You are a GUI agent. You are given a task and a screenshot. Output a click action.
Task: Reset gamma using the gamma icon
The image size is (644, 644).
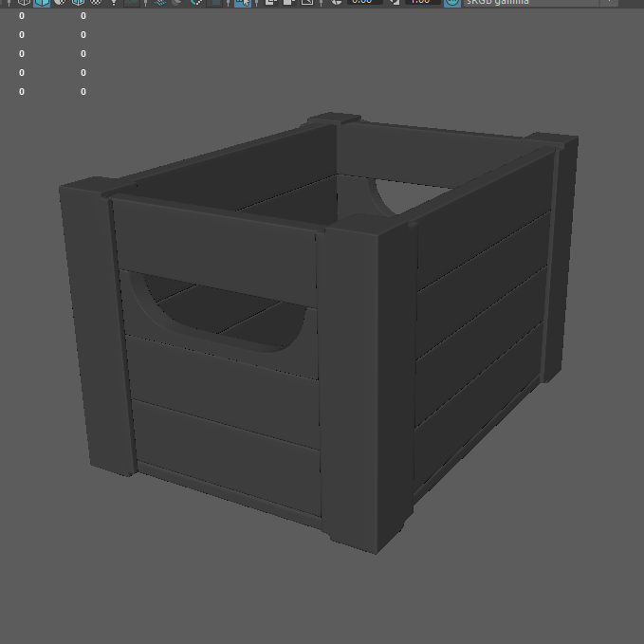pos(396,2)
